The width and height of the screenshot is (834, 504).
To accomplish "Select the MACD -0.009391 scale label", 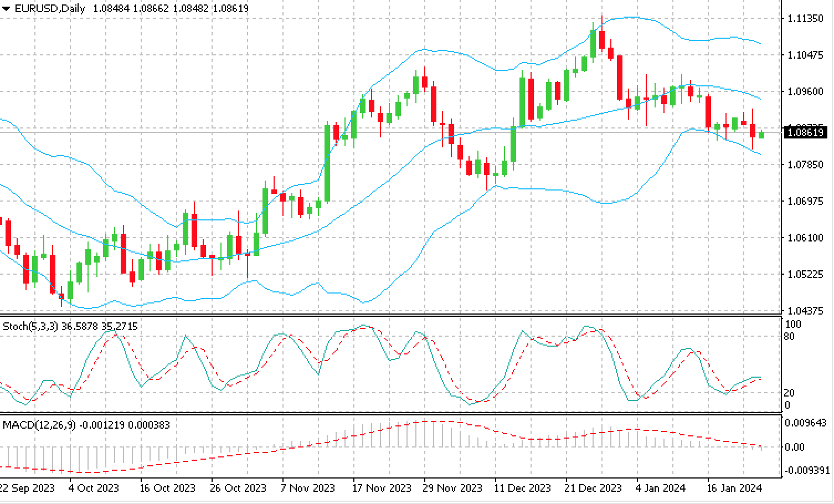I will [x=806, y=470].
